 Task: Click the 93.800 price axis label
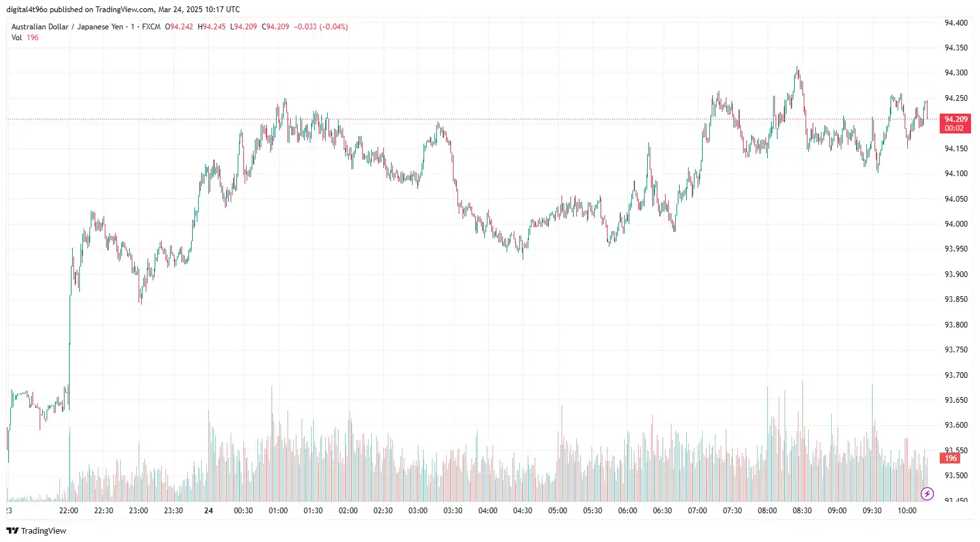(956, 325)
